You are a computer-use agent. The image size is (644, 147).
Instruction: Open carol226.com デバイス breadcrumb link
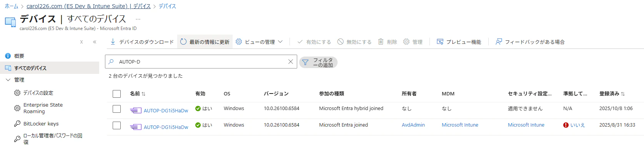click(x=88, y=6)
